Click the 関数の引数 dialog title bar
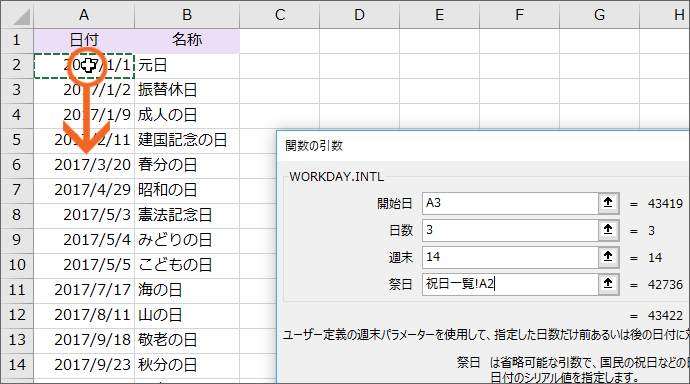 483,146
